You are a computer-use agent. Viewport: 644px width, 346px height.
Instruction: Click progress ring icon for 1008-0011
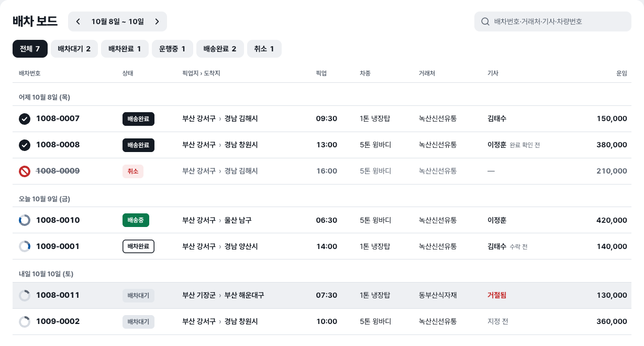pos(25,296)
